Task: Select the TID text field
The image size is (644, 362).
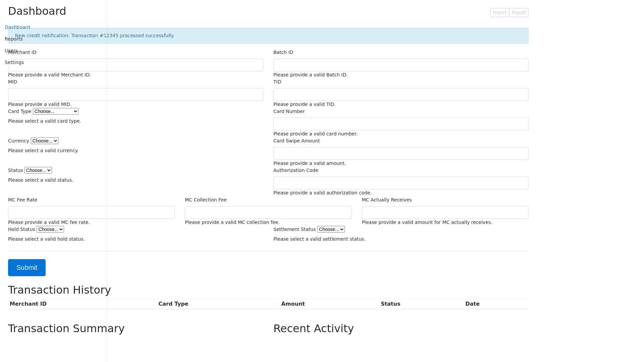Action: point(401,95)
